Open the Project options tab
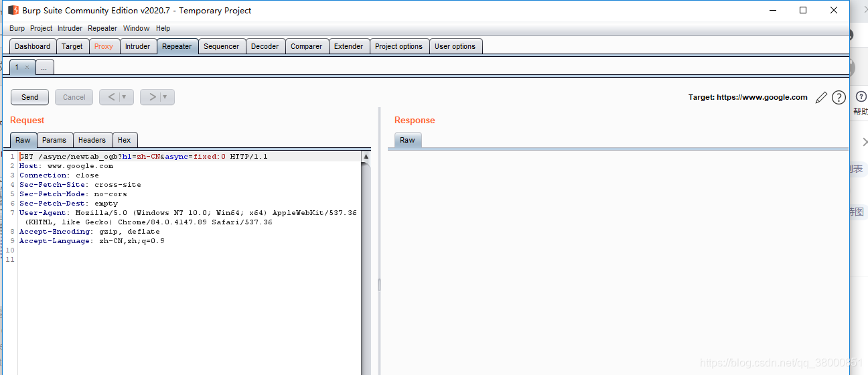Screen dimensions: 868x375 point(399,46)
